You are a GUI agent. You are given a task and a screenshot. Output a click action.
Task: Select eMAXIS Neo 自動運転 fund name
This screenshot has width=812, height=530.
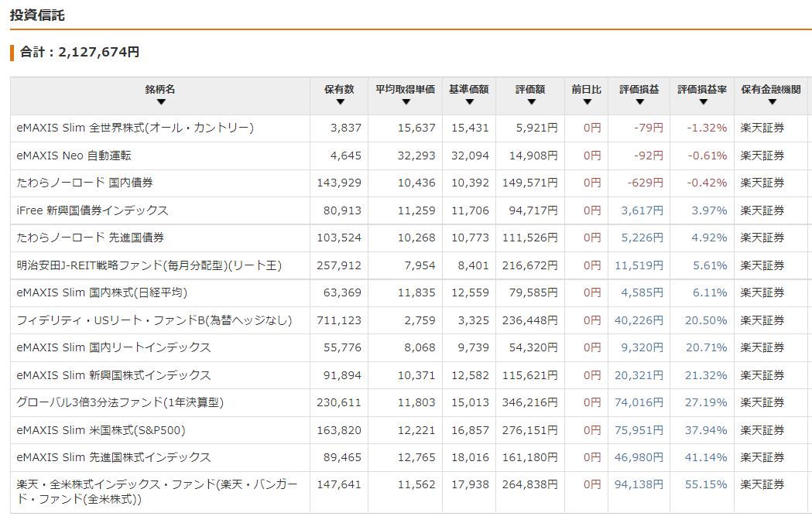[74, 156]
